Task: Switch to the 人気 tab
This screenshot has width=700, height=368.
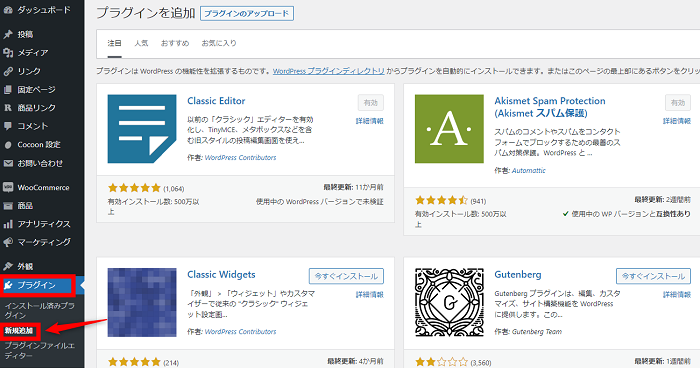Action: point(141,43)
